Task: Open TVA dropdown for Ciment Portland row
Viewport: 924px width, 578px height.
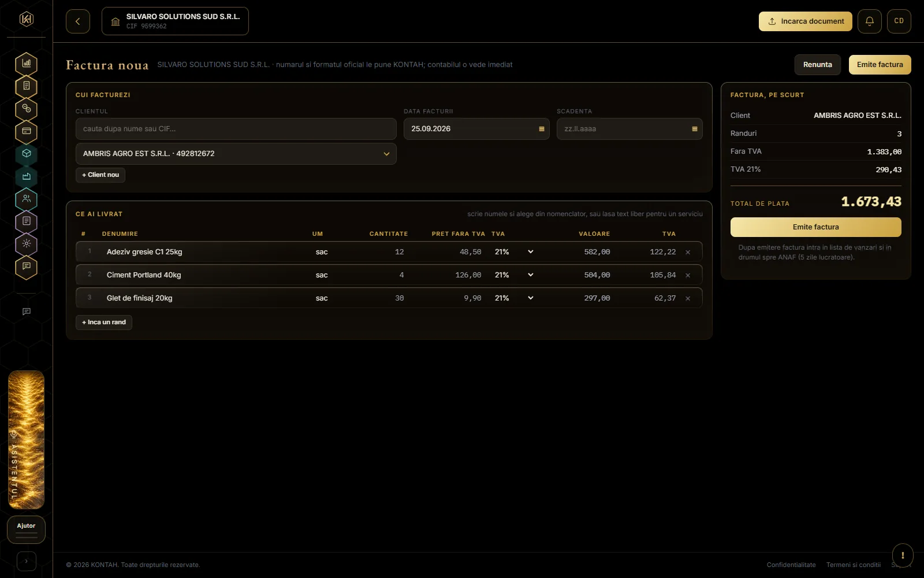Action: click(514, 275)
